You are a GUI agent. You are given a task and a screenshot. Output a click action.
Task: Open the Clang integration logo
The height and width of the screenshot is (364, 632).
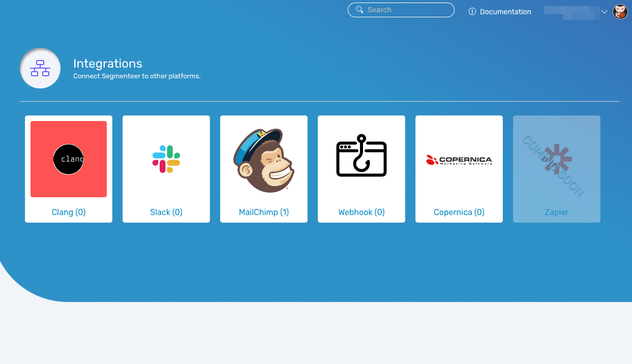69,159
